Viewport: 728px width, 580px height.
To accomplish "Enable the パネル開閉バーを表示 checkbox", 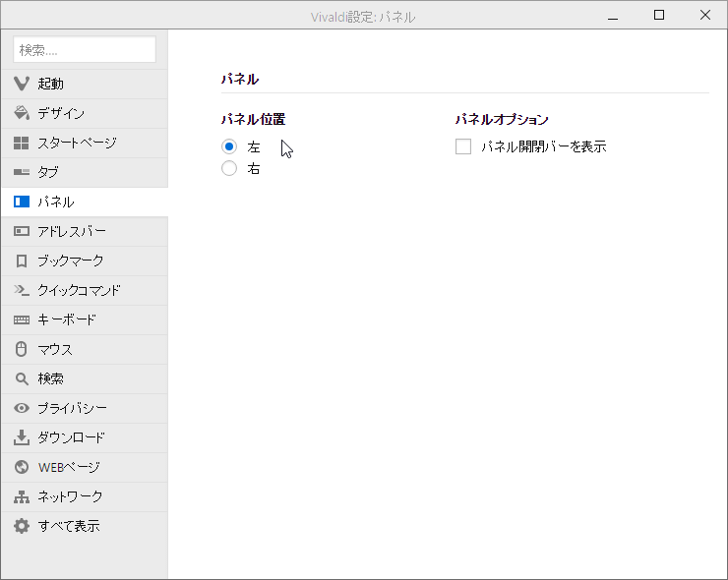I will coord(463,146).
